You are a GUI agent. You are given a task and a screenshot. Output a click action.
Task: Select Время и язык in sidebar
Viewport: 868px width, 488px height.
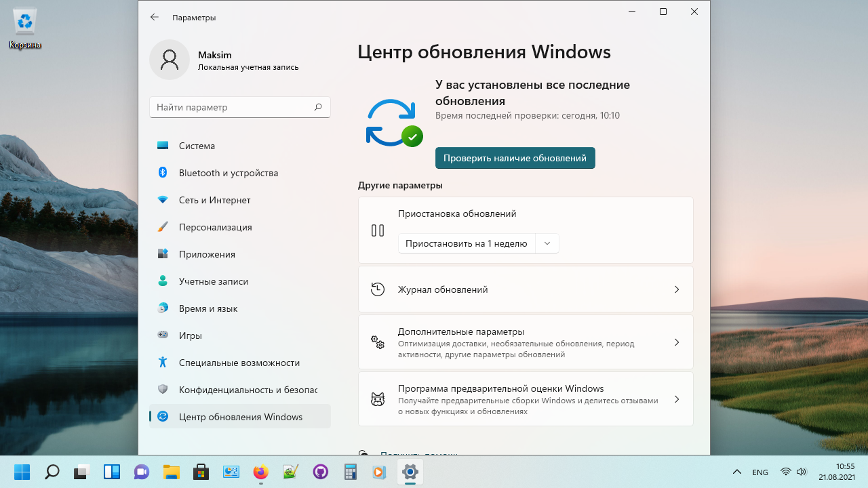pos(240,308)
